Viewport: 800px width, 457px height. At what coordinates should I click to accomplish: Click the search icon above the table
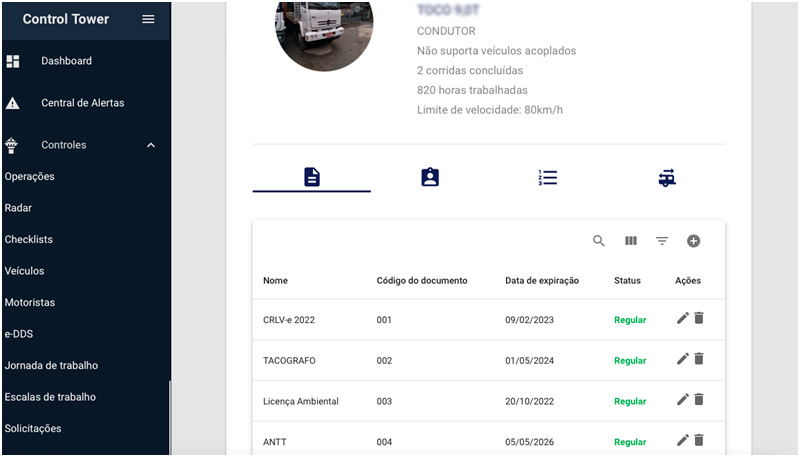click(599, 241)
